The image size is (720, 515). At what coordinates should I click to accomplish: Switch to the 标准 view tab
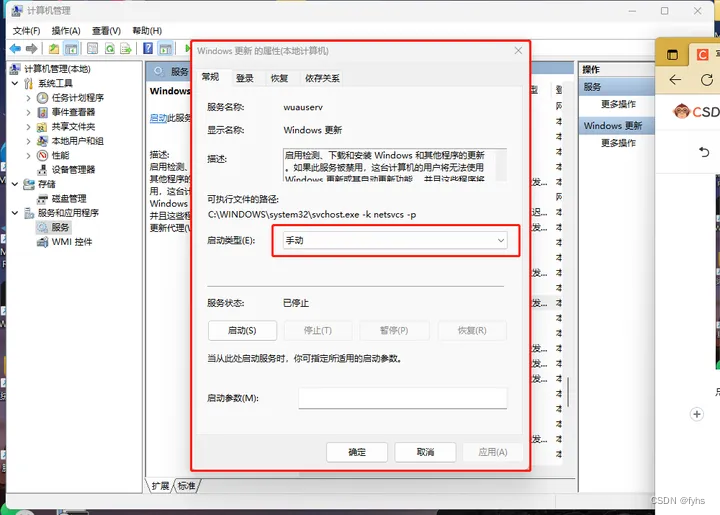[186, 486]
